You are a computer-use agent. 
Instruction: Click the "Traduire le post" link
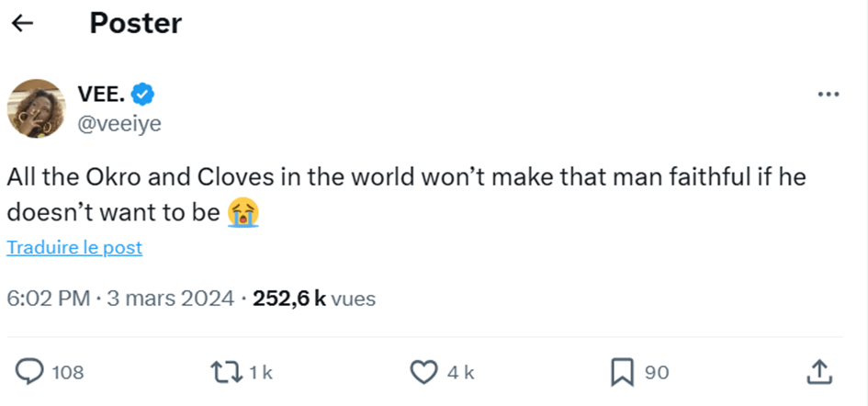74,247
